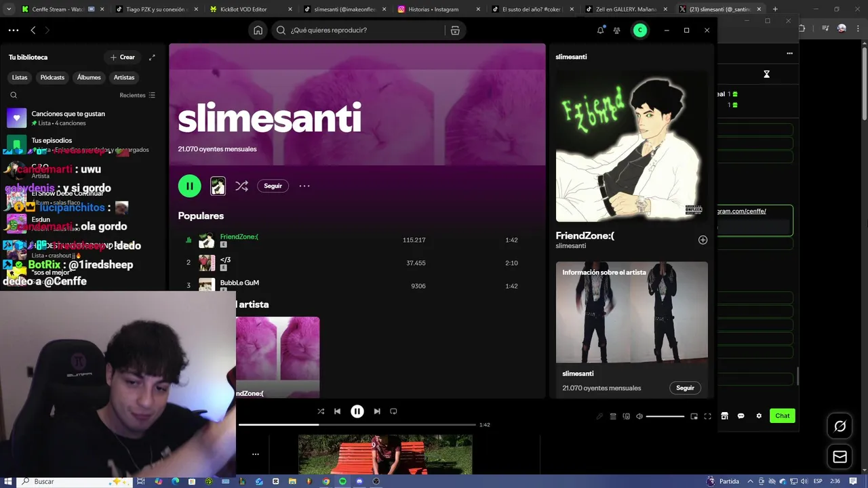Open connect to device icon
Screen dimensions: 868x488
pyautogui.click(x=626, y=416)
